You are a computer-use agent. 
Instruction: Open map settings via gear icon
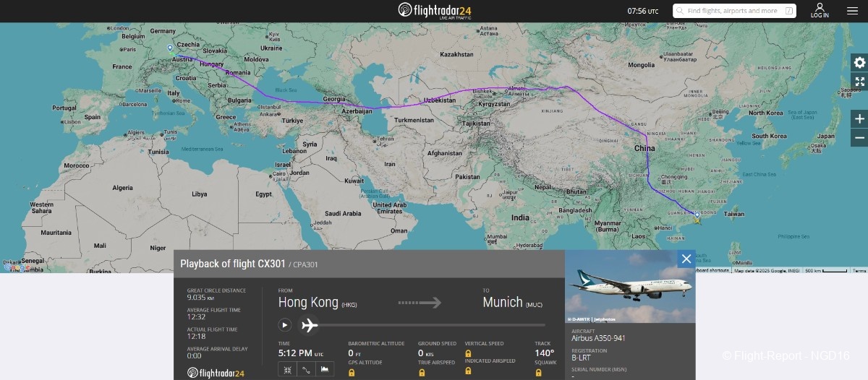point(859,63)
